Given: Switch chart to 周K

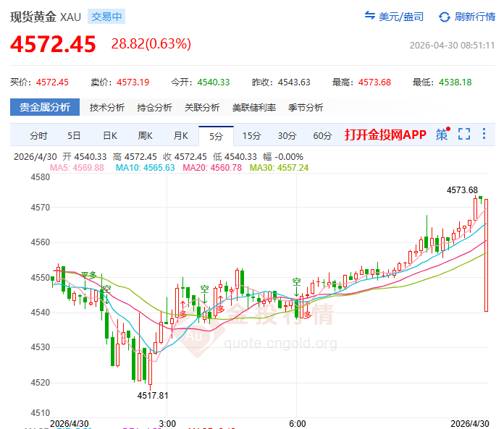Looking at the screenshot, I should 145,136.
